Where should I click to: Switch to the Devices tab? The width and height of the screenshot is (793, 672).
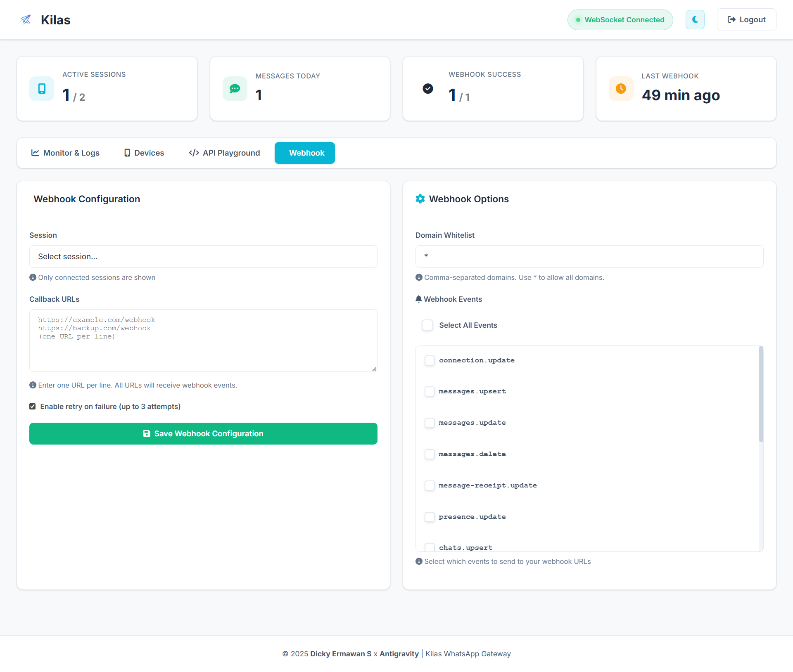(x=144, y=153)
